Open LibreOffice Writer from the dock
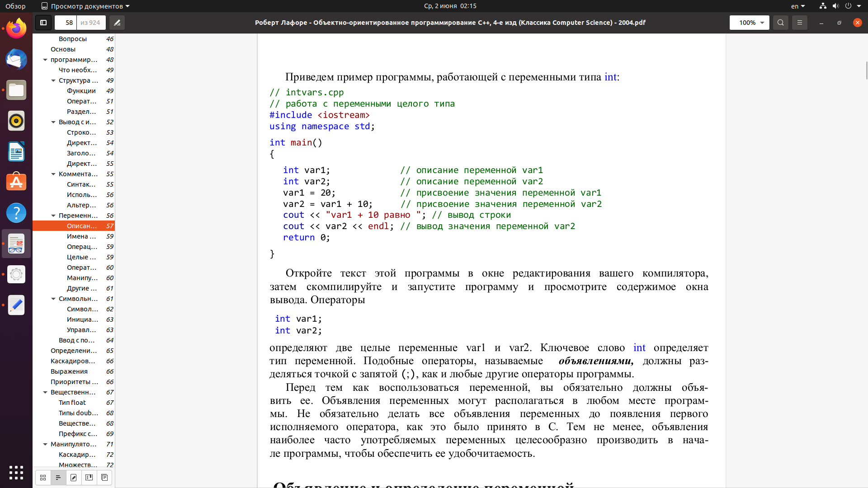 pos(16,151)
